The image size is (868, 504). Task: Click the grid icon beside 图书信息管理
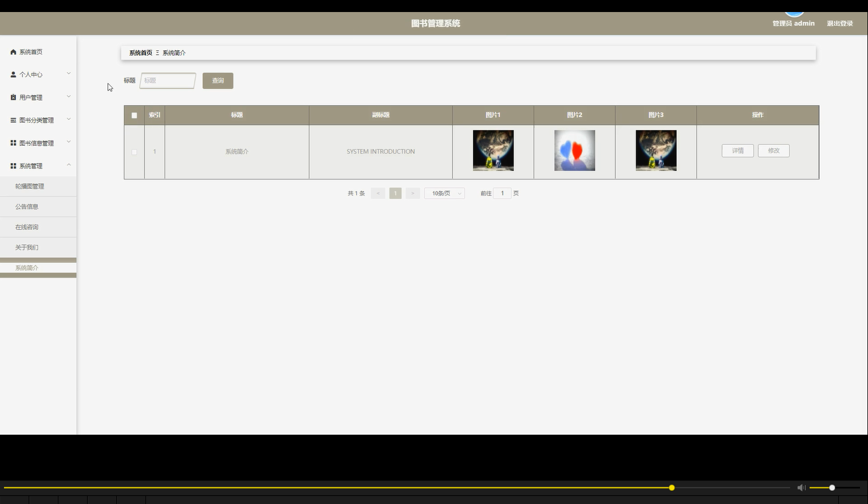13,143
